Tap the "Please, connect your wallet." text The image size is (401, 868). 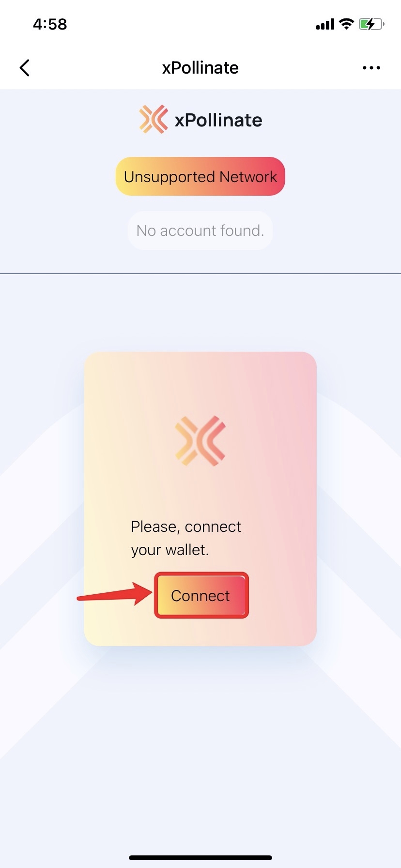click(x=186, y=538)
